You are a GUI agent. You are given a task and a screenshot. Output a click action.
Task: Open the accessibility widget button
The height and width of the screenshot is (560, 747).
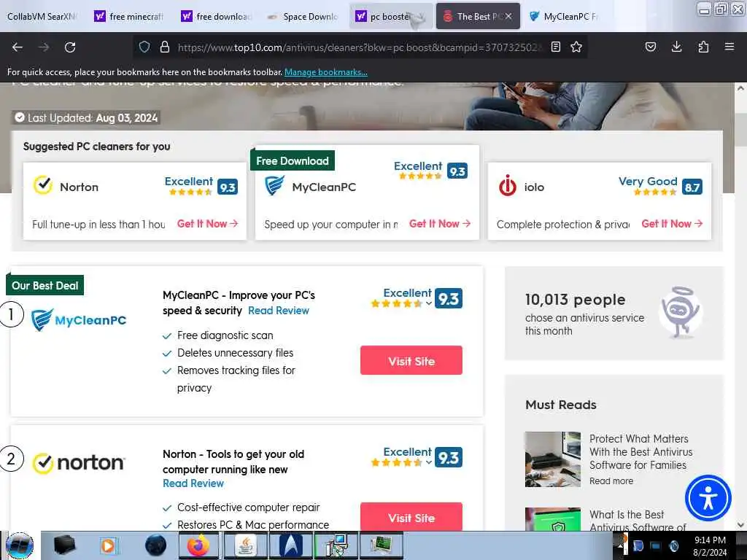click(708, 498)
